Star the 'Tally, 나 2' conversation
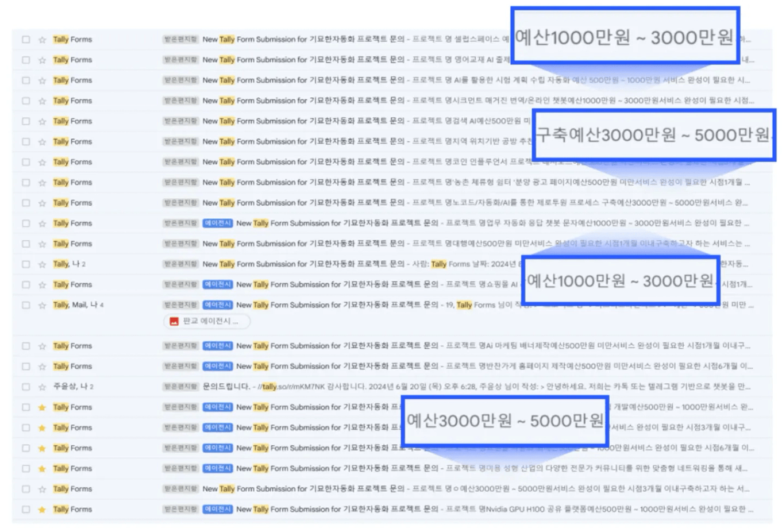Image resolution: width=782 pixels, height=532 pixels. (x=42, y=264)
